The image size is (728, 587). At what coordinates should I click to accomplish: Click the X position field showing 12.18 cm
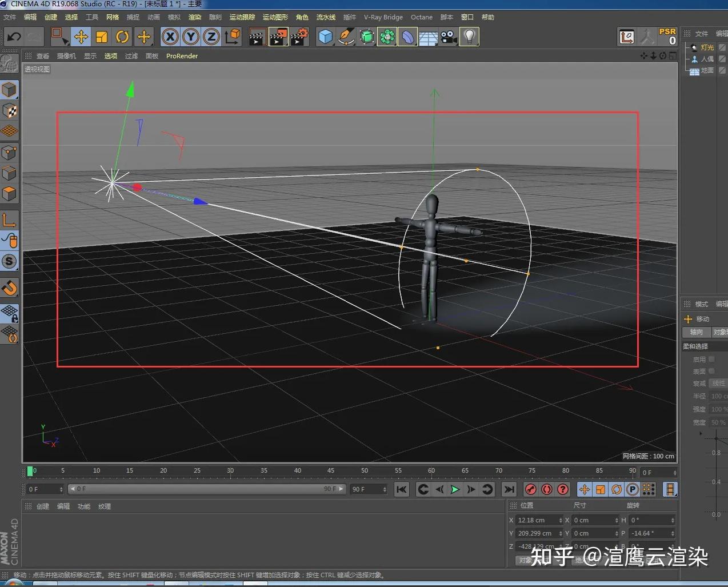537,520
